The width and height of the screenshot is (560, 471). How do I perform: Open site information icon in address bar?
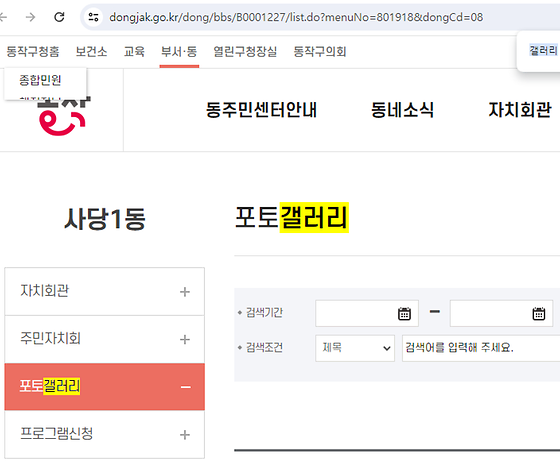tap(94, 17)
